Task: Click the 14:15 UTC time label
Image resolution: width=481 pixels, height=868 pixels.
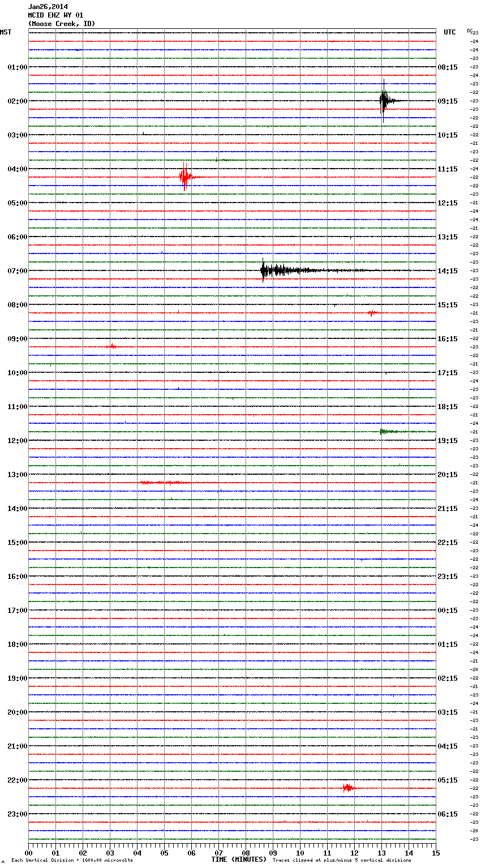Action: pyautogui.click(x=448, y=271)
